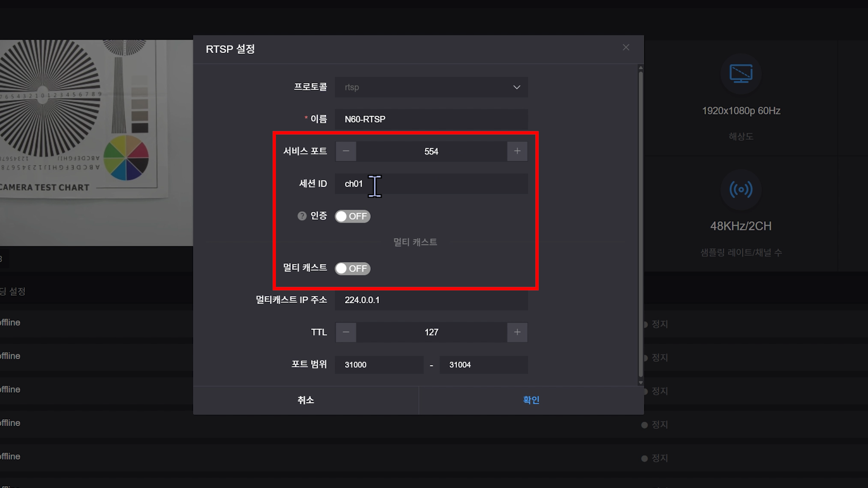
Task: Click the 이름 field containing N60-RTSP
Action: point(431,119)
